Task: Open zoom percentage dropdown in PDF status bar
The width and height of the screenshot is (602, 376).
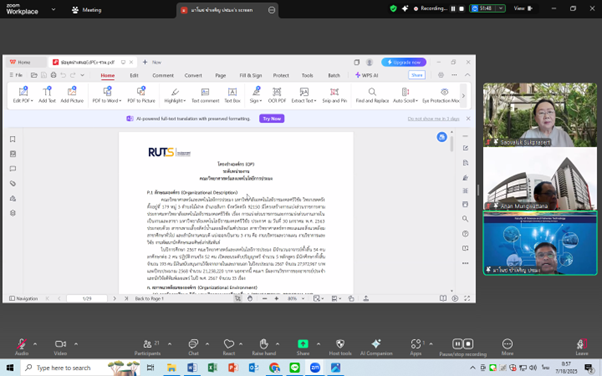Action: (303, 298)
